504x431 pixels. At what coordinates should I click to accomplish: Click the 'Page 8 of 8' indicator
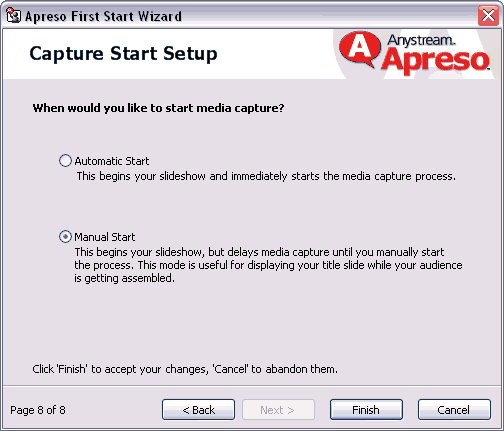(38, 410)
